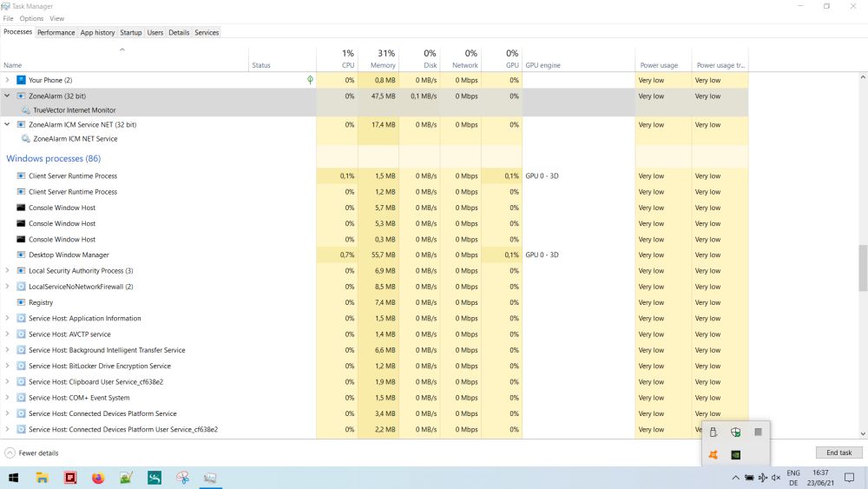Open the teal Sophos-style app in taskbar
The image size is (868, 489).
[155, 478]
